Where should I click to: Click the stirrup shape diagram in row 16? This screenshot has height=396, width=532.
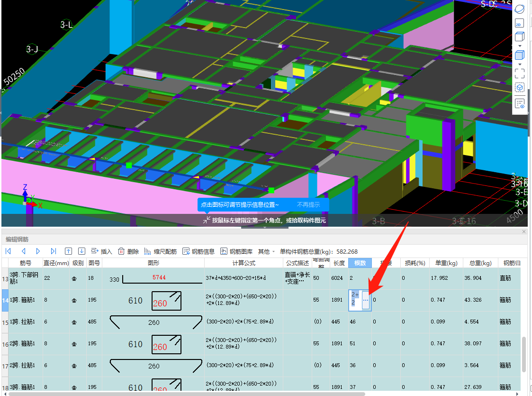[166, 344]
